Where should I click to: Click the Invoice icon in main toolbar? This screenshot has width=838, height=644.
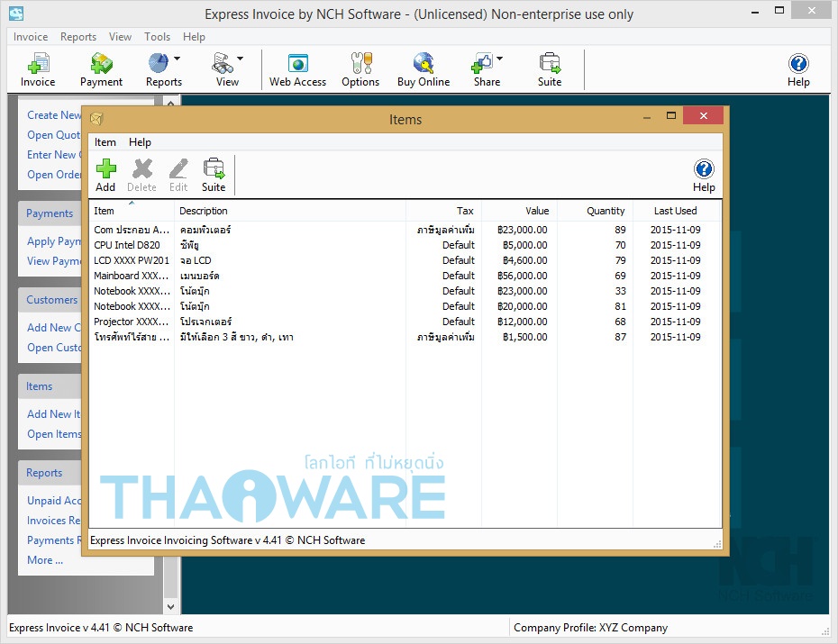pos(38,69)
